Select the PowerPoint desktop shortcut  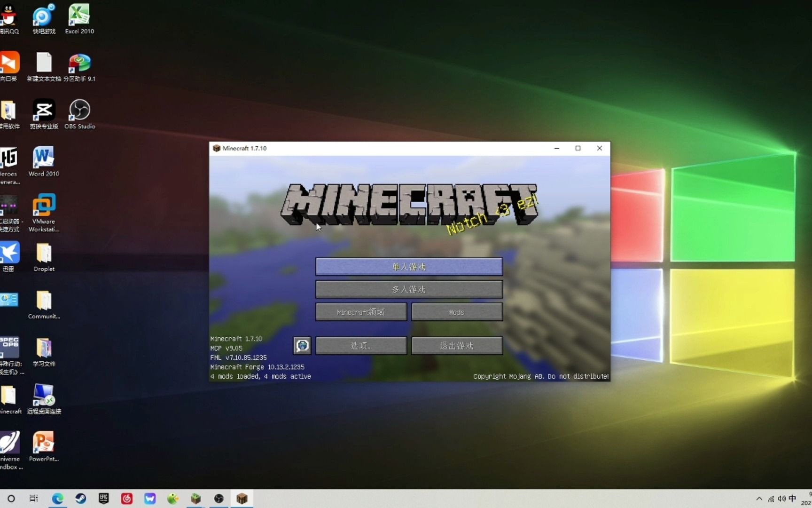pyautogui.click(x=44, y=447)
